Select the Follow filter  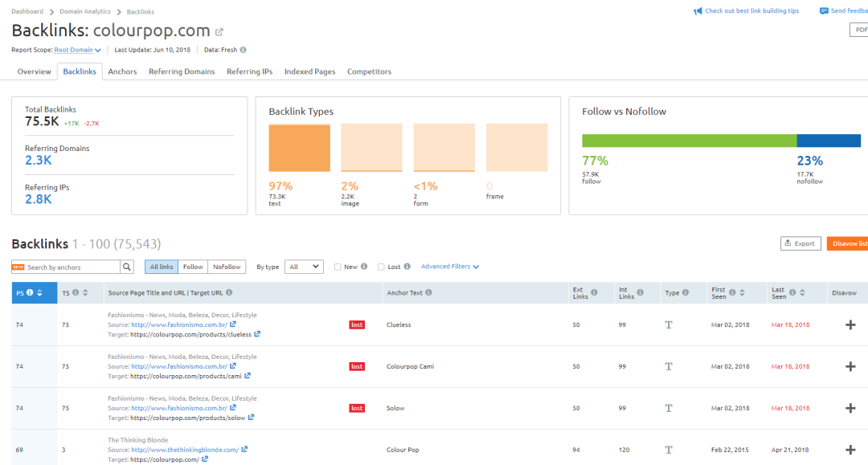tap(193, 267)
